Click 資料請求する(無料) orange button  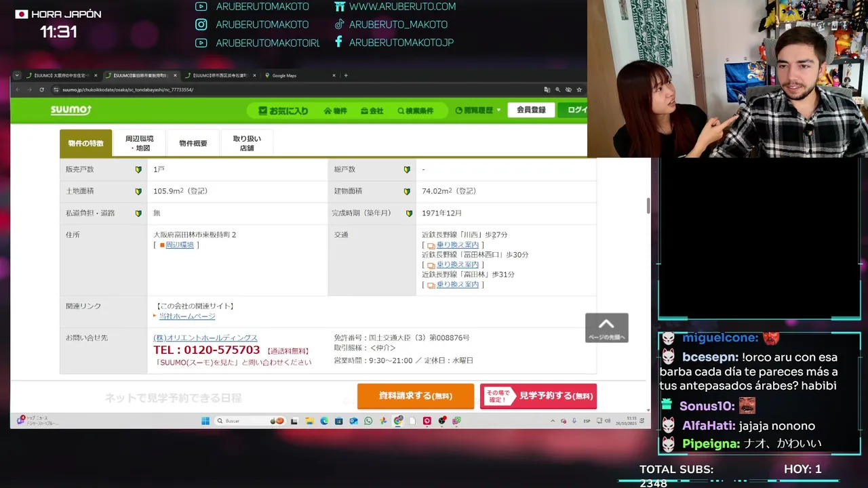coord(416,396)
